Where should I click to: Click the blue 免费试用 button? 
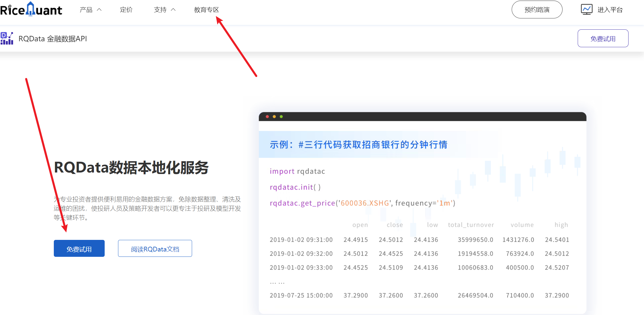point(79,248)
